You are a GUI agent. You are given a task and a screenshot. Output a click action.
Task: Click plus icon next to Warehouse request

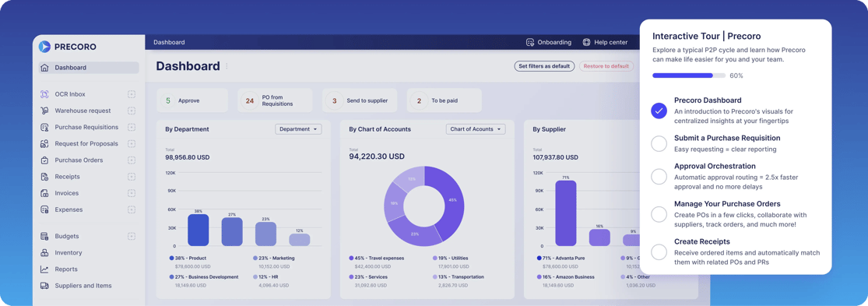click(132, 111)
